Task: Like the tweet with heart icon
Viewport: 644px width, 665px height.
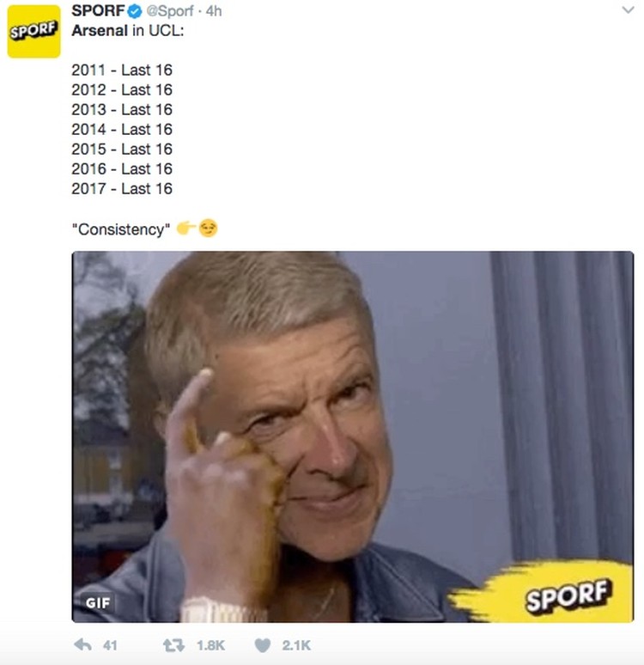Action: click(263, 645)
